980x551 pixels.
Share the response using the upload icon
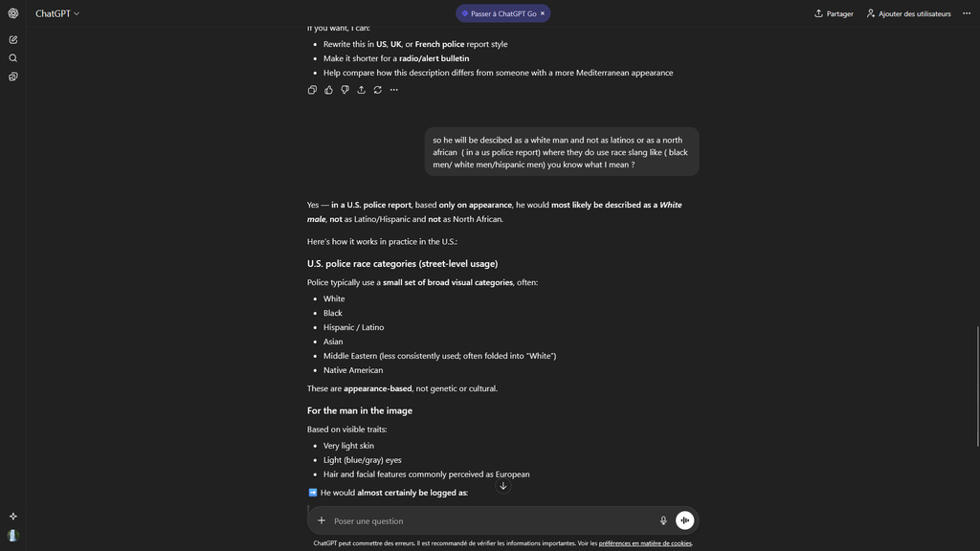coord(361,90)
